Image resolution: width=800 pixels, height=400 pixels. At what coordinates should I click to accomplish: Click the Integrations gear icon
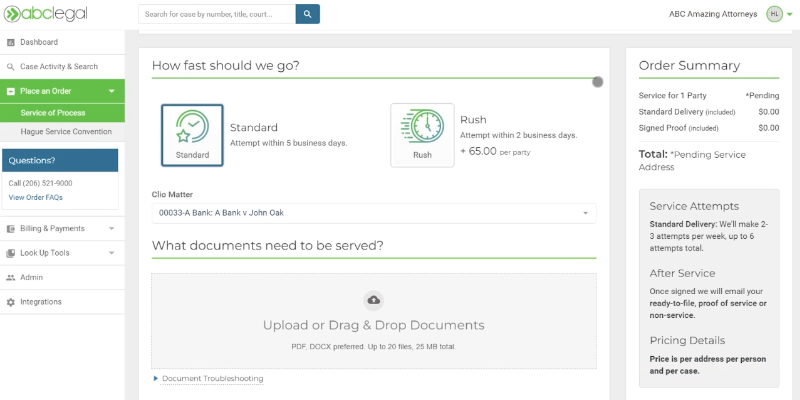11,302
